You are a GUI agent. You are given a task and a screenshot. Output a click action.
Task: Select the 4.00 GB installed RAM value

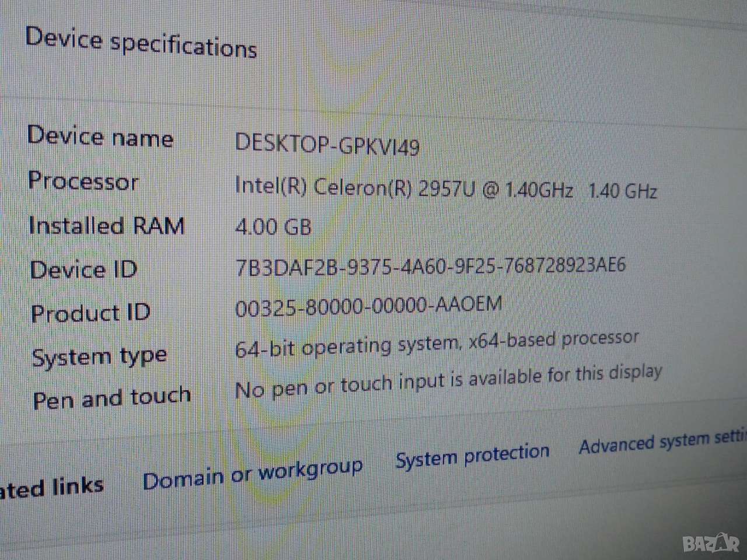(273, 226)
